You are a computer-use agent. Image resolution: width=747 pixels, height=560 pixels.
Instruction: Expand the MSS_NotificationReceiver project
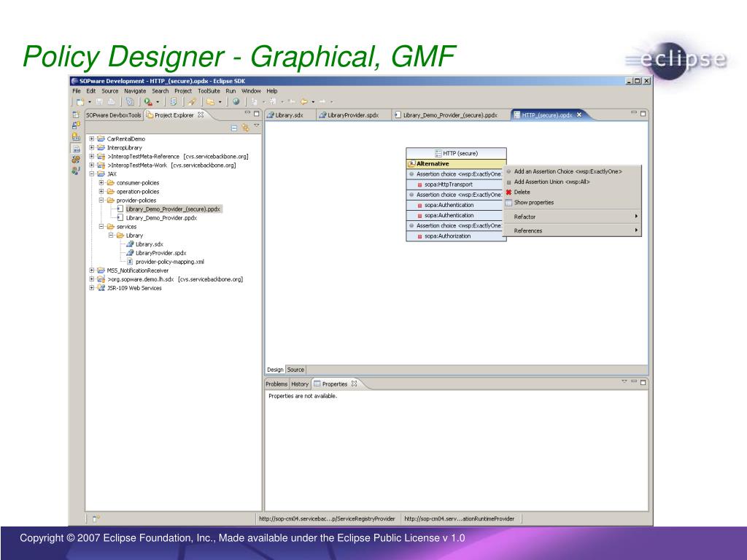[x=92, y=271]
